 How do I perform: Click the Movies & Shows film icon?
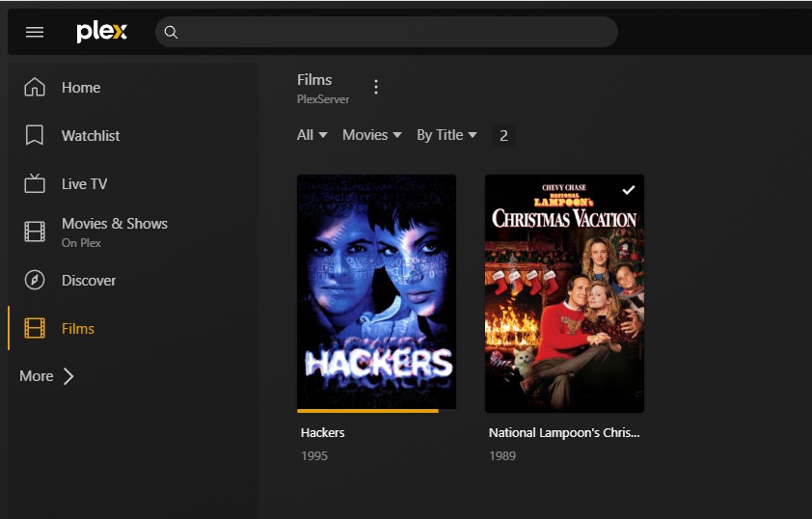tap(35, 232)
